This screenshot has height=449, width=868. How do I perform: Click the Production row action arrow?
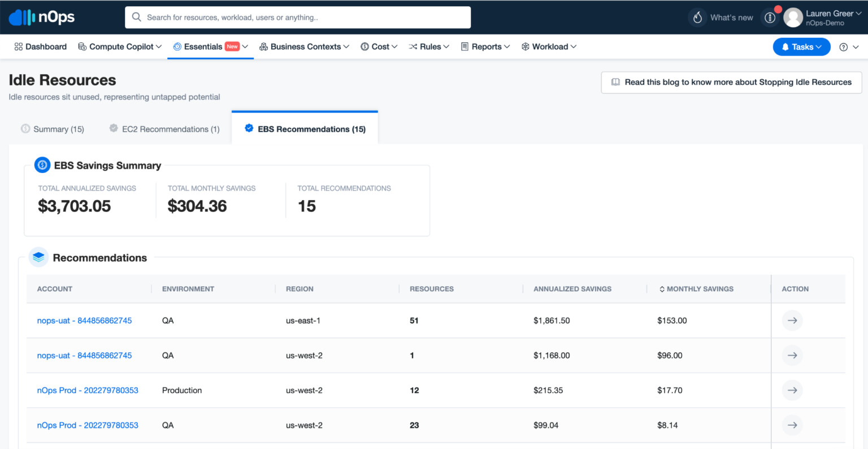coord(792,390)
